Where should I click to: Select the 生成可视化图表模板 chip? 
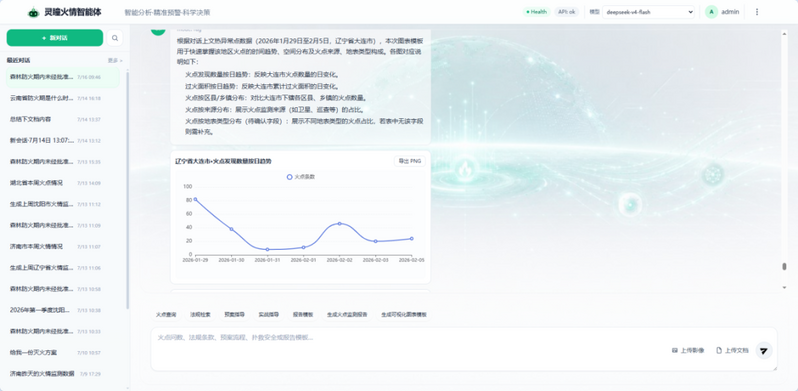[404, 315]
